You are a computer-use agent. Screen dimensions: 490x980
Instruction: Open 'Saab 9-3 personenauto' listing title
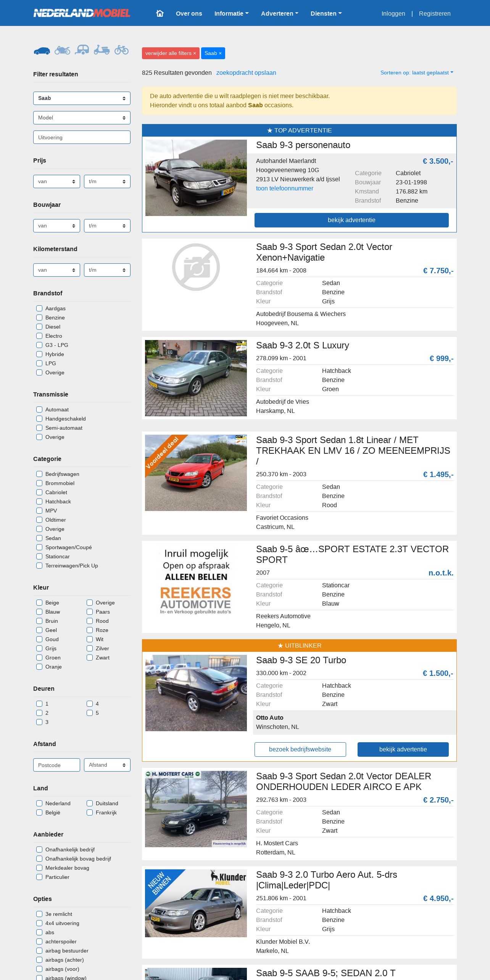303,145
